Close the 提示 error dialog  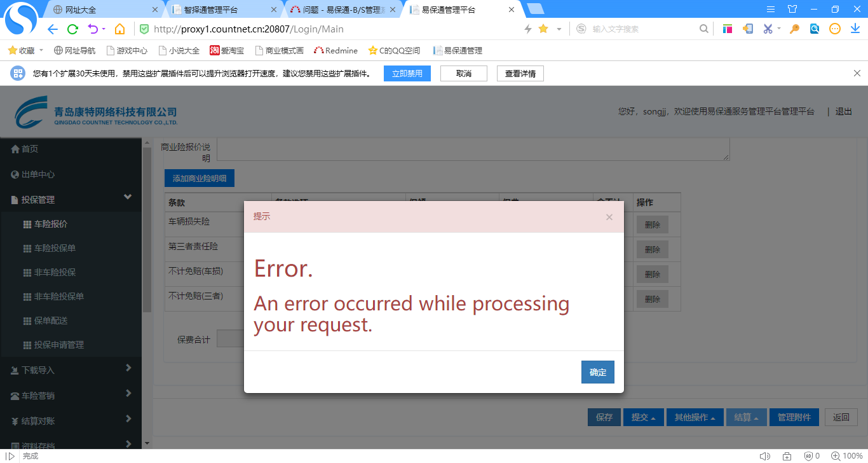point(609,217)
